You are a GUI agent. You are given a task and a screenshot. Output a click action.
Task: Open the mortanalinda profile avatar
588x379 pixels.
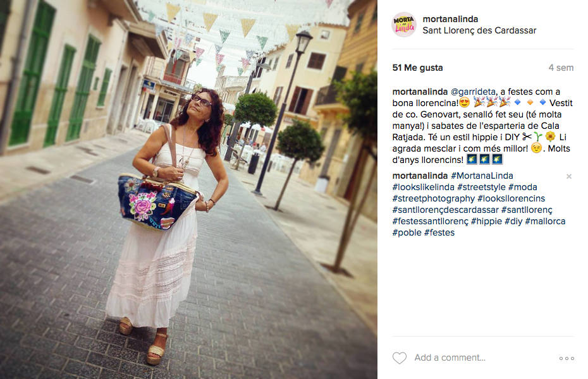click(x=404, y=25)
